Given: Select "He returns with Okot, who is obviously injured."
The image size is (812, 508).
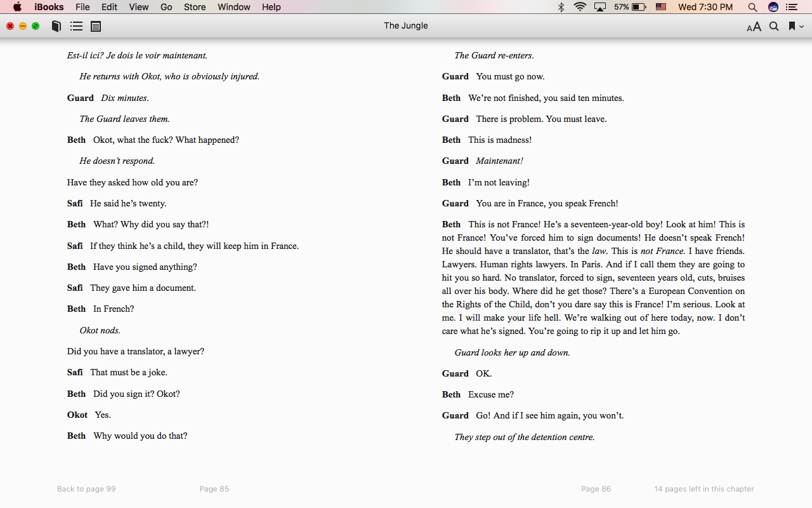Looking at the screenshot, I should tap(169, 77).
